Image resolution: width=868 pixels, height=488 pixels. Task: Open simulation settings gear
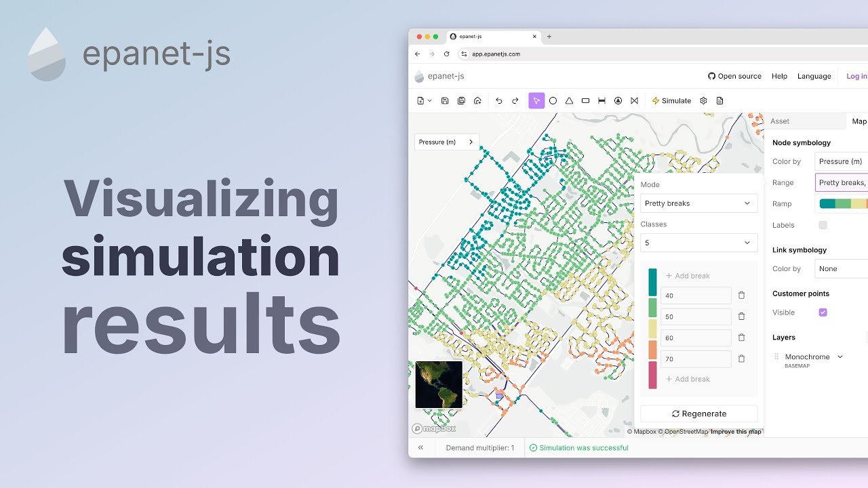click(x=703, y=100)
